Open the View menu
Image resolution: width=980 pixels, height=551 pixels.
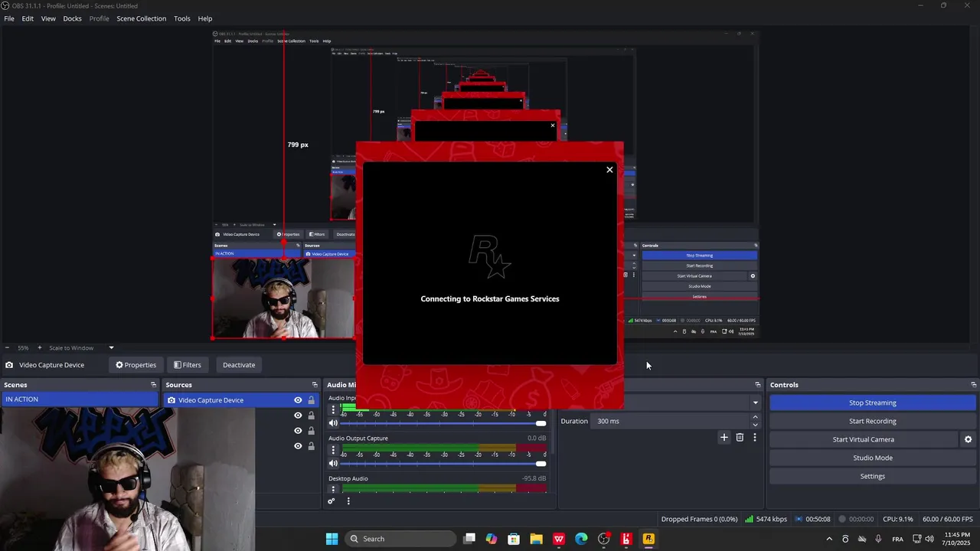tap(48, 18)
